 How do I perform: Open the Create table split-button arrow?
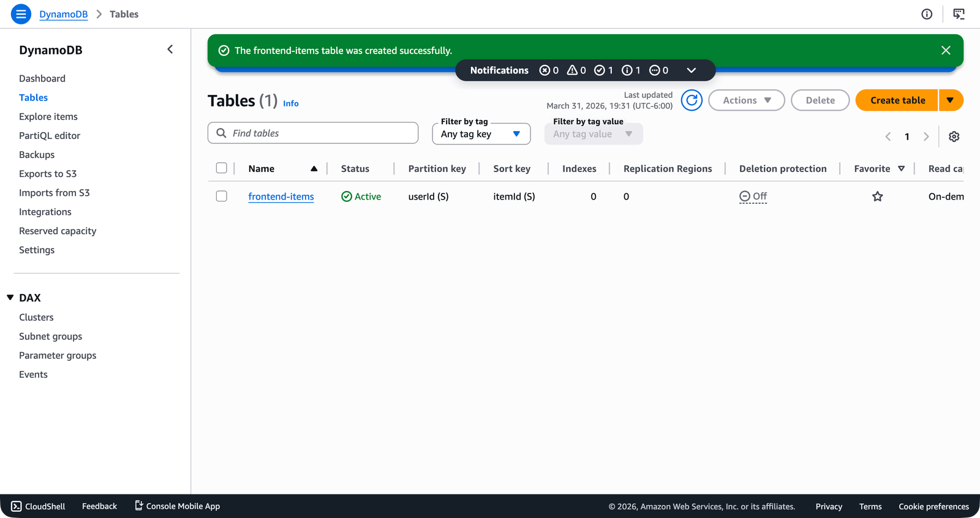(950, 100)
